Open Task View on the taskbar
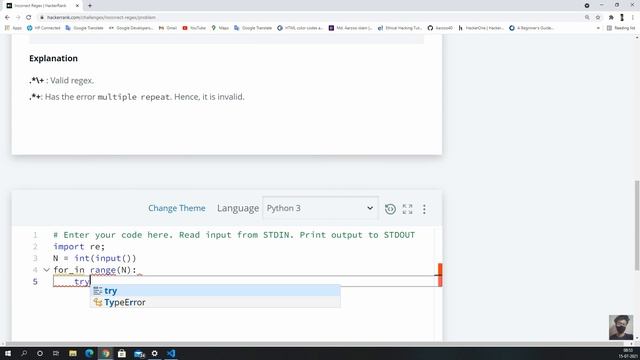The height and width of the screenshot is (360, 640). [56, 353]
